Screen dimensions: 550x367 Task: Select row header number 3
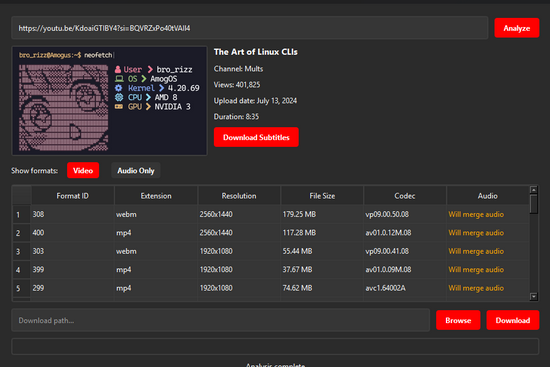pyautogui.click(x=21, y=252)
